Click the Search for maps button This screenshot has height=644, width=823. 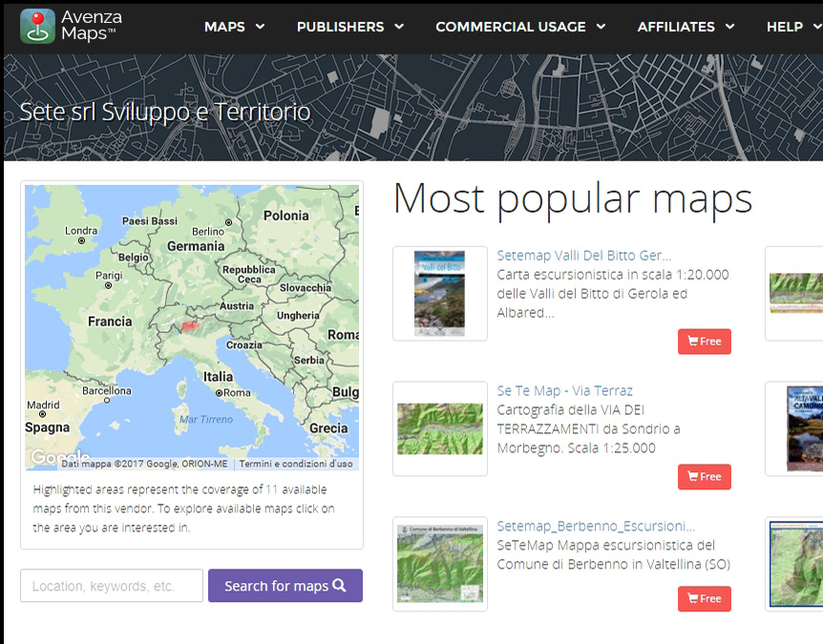(x=285, y=586)
